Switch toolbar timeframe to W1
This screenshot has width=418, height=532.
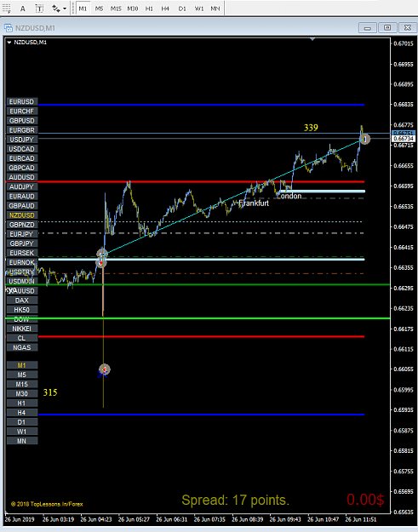point(199,9)
